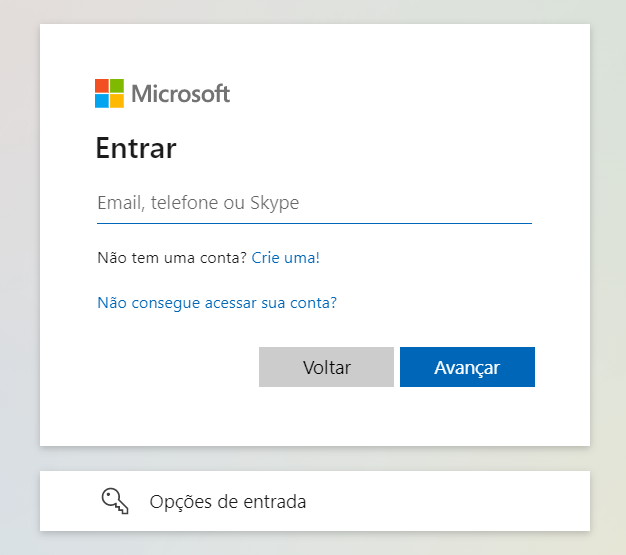Image resolution: width=626 pixels, height=555 pixels.
Task: Open Não consegue acessar sua conta? link
Action: tap(217, 303)
